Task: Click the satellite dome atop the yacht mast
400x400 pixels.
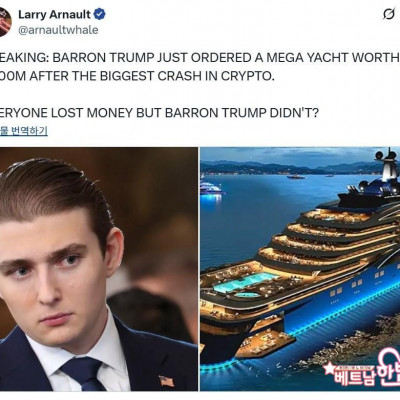Action: point(380,155)
